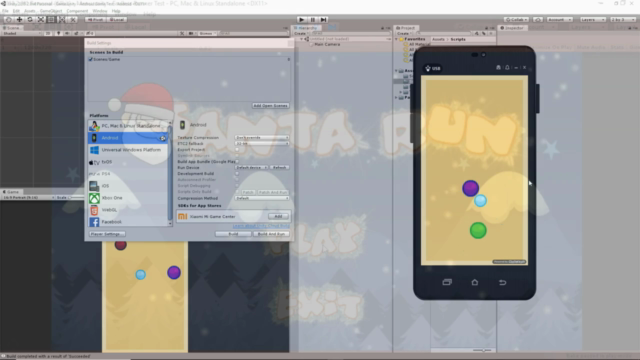Image resolution: width=640 pixels, height=360 pixels.
Task: Click the platform list scrollbar
Action: point(170,173)
